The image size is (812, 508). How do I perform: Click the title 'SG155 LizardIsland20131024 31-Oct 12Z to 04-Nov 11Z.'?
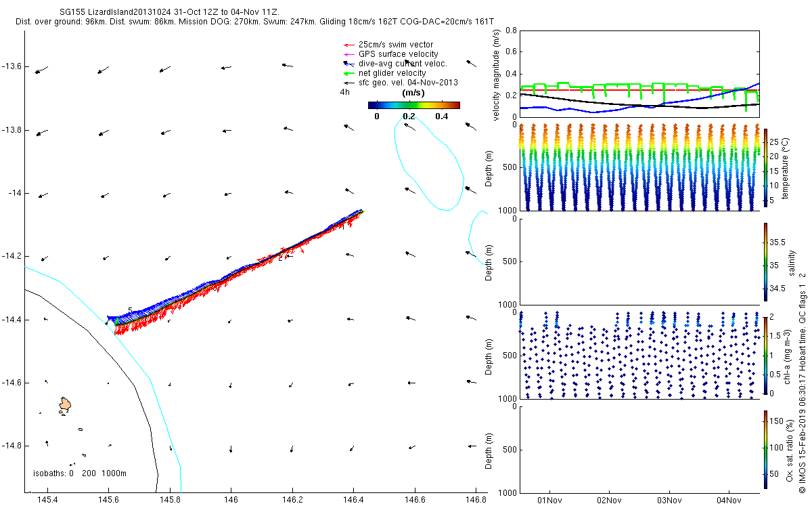click(168, 12)
